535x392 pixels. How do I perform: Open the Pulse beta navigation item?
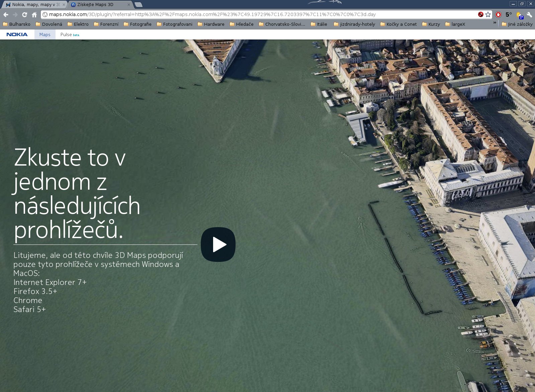pyautogui.click(x=70, y=34)
